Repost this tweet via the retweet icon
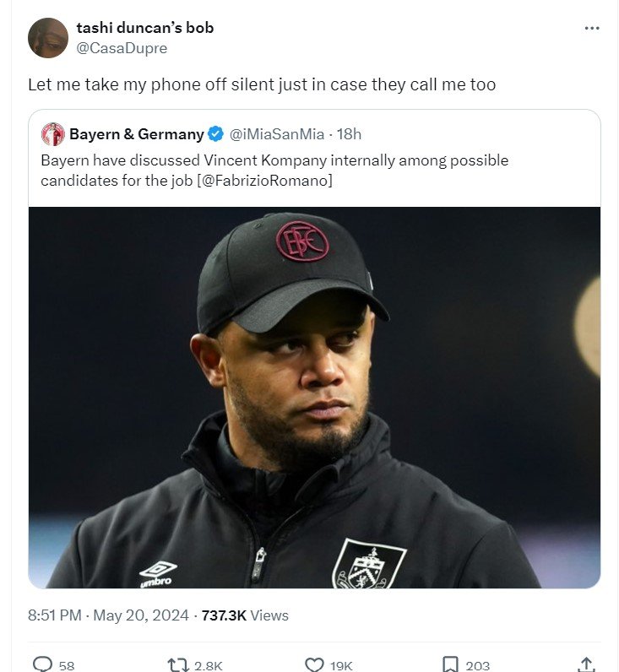This screenshot has height=672, width=619. (x=178, y=664)
